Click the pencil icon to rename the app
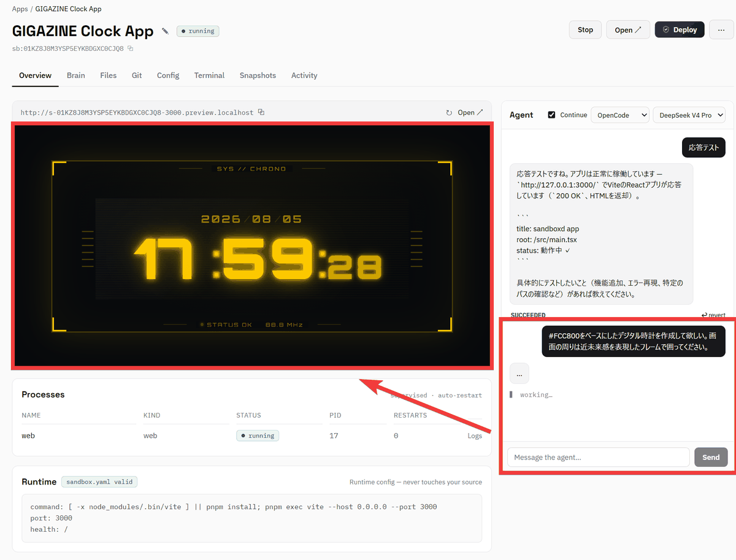The width and height of the screenshot is (736, 560). coord(165,31)
